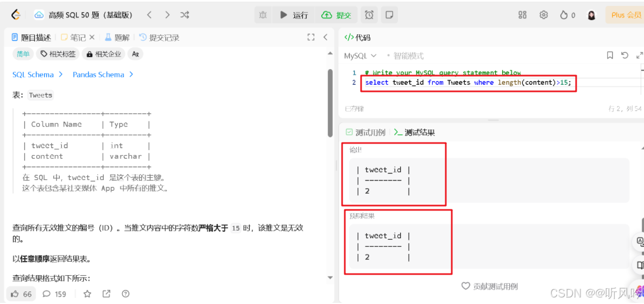Favorite problem with star icon
The image size is (644, 304).
87,294
